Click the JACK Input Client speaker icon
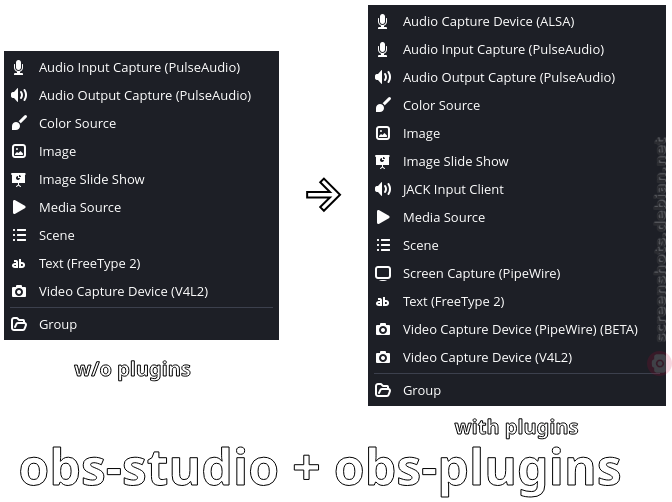The image size is (672, 502). (x=383, y=189)
